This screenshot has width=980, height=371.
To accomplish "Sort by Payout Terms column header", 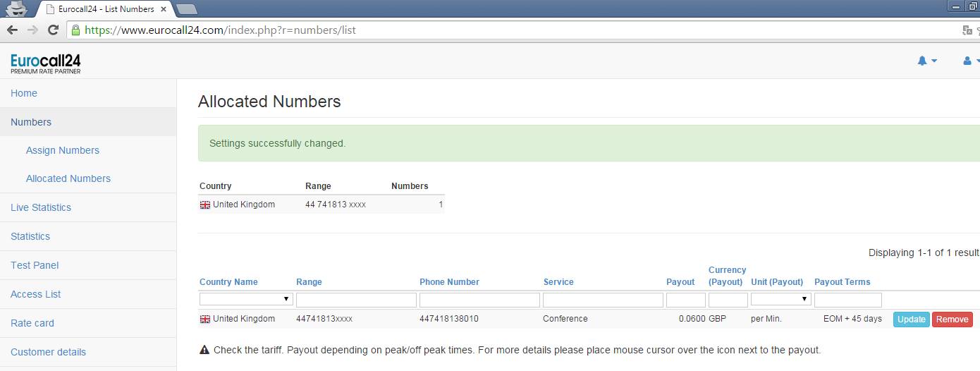I will pyautogui.click(x=842, y=282).
